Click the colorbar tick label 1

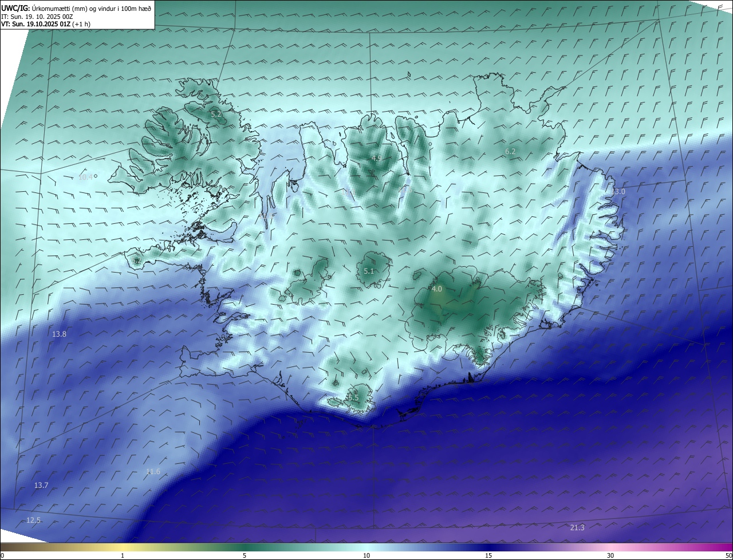(x=123, y=555)
